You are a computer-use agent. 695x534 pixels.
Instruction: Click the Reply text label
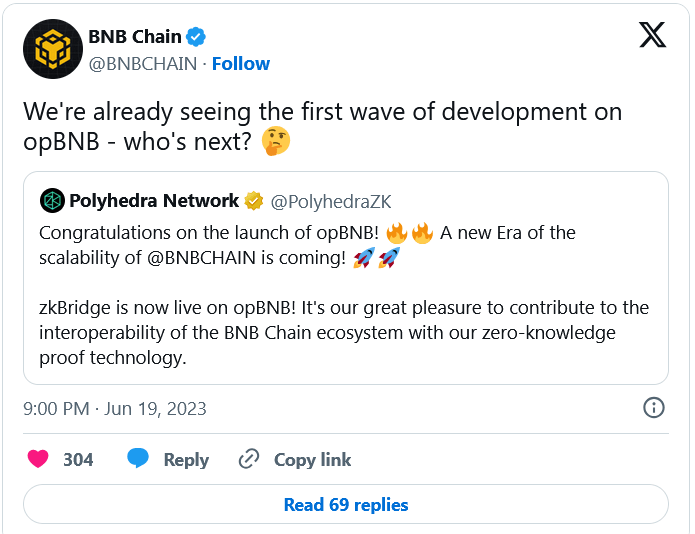point(186,459)
